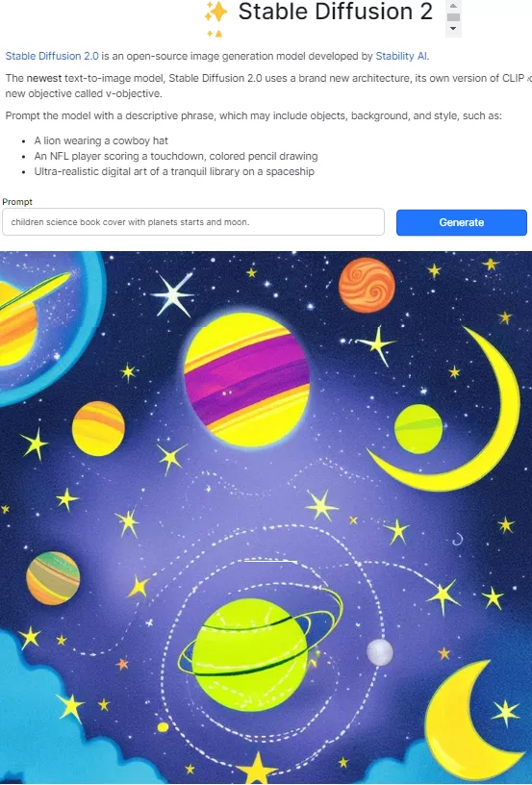Click the tranquil library spaceship example text
The width and height of the screenshot is (532, 785).
click(x=174, y=171)
